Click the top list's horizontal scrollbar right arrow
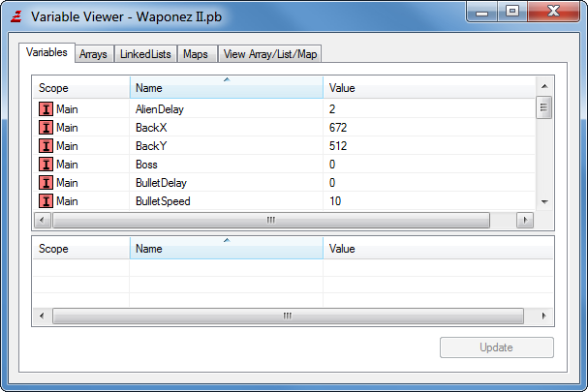Screen dimensions: 588x392 [525, 220]
